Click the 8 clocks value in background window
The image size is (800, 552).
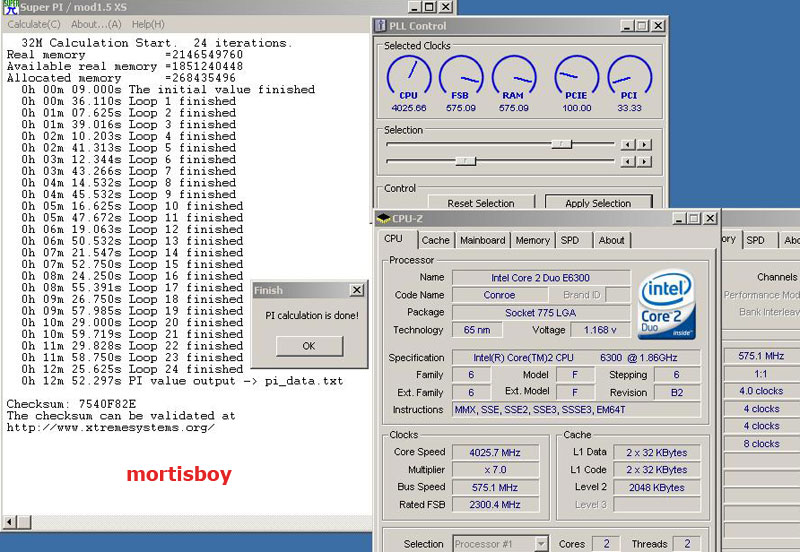coord(761,444)
